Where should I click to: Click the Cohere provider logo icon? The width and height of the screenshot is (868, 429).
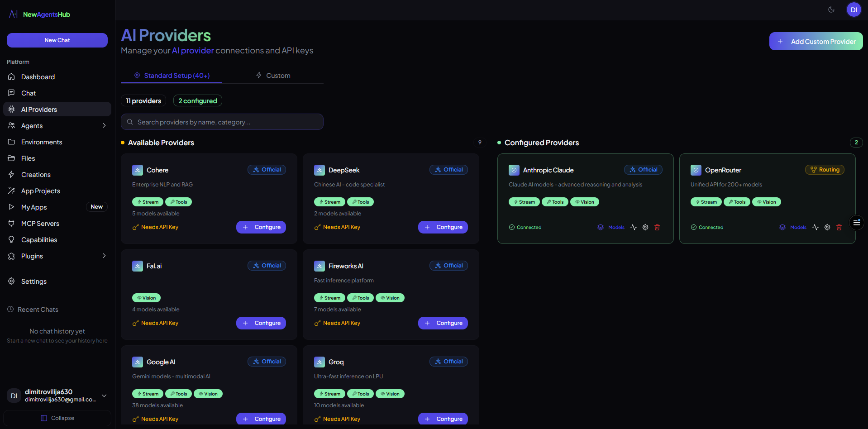[x=138, y=170]
